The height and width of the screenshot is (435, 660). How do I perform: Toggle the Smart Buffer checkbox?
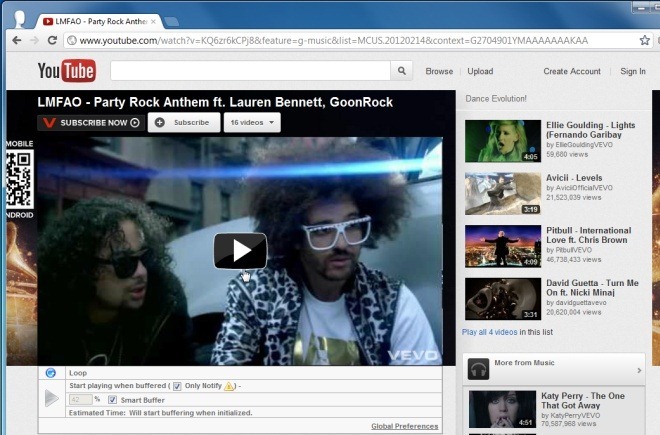[112, 400]
